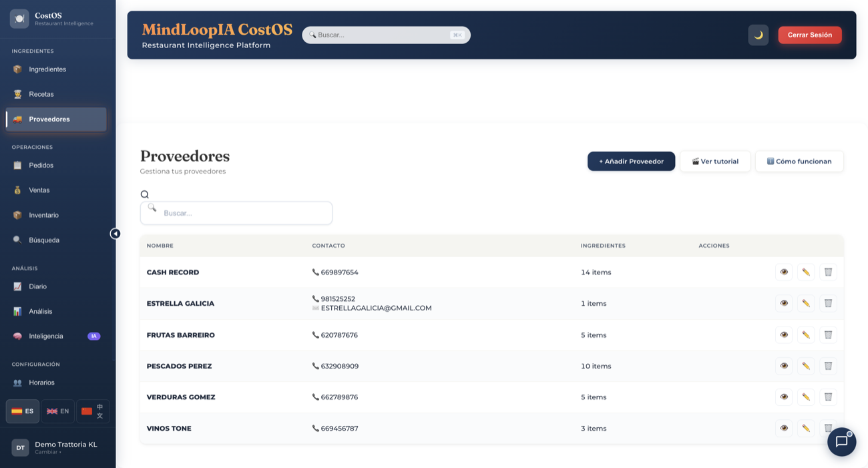View PESCADOS PEREZ details (eye icon)
Screen dimensions: 868x468
(x=784, y=366)
